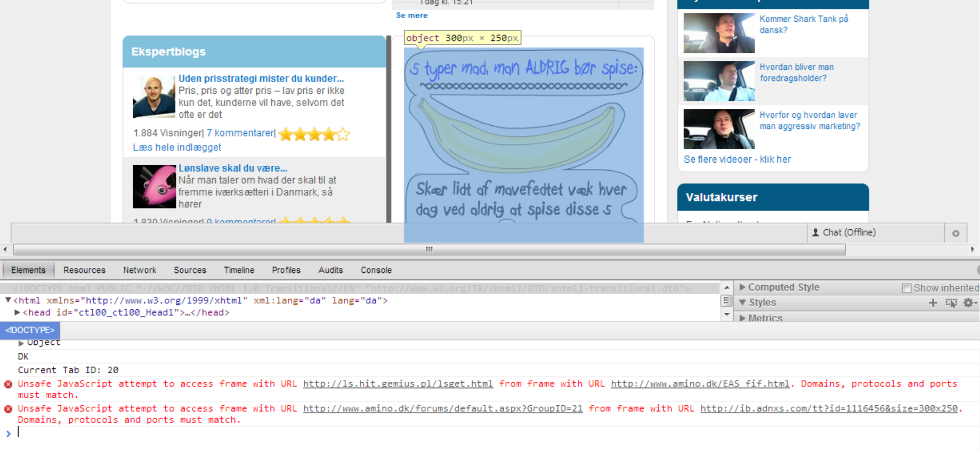
Task: Click the Chat (Offline) person icon
Action: (815, 232)
